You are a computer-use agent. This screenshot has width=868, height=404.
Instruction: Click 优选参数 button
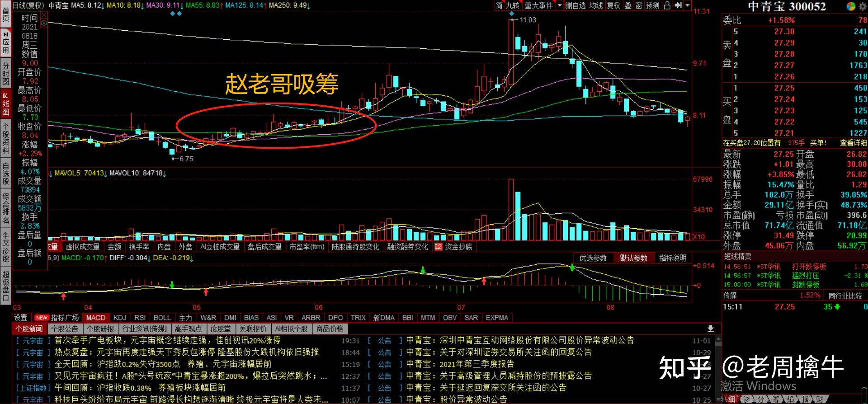tap(593, 258)
